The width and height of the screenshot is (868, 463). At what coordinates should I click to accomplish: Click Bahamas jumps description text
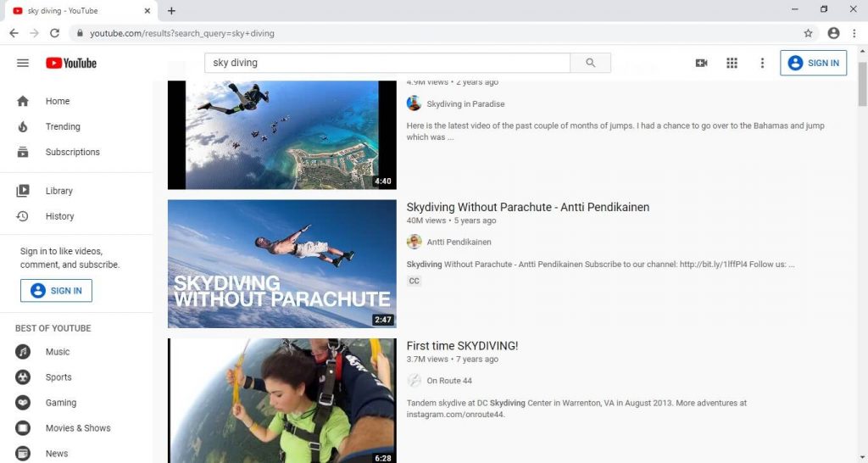pos(615,131)
